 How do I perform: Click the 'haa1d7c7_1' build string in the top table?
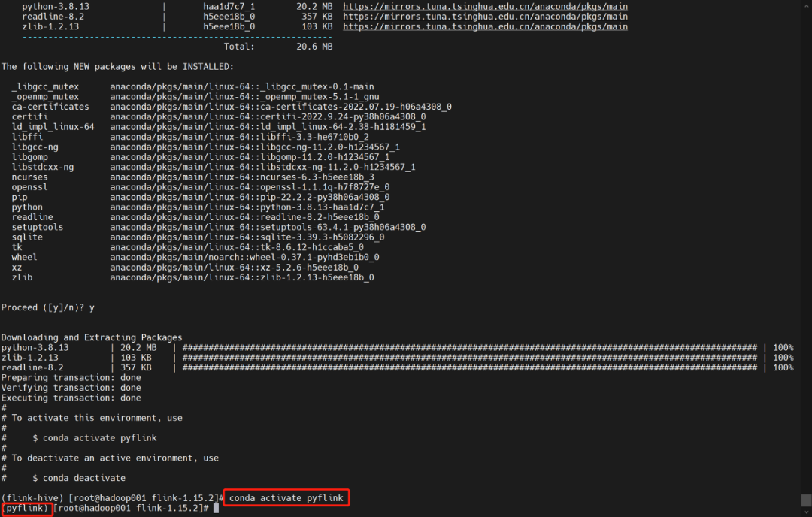click(x=229, y=6)
